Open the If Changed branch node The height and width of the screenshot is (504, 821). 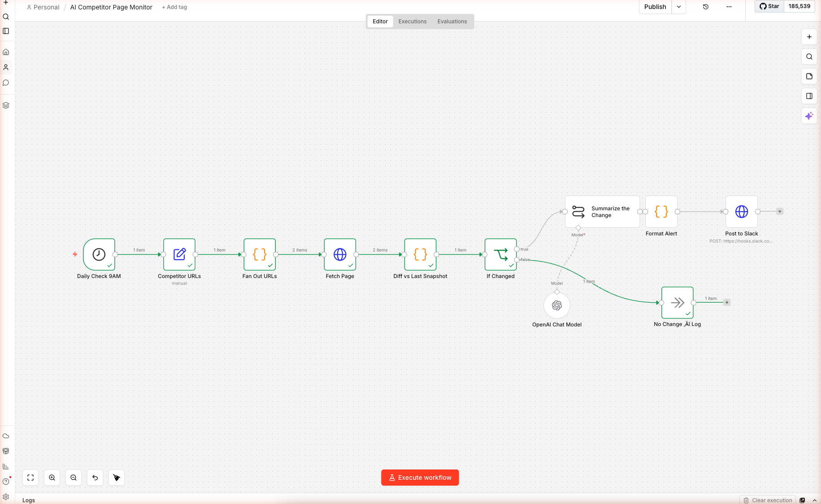click(x=500, y=254)
